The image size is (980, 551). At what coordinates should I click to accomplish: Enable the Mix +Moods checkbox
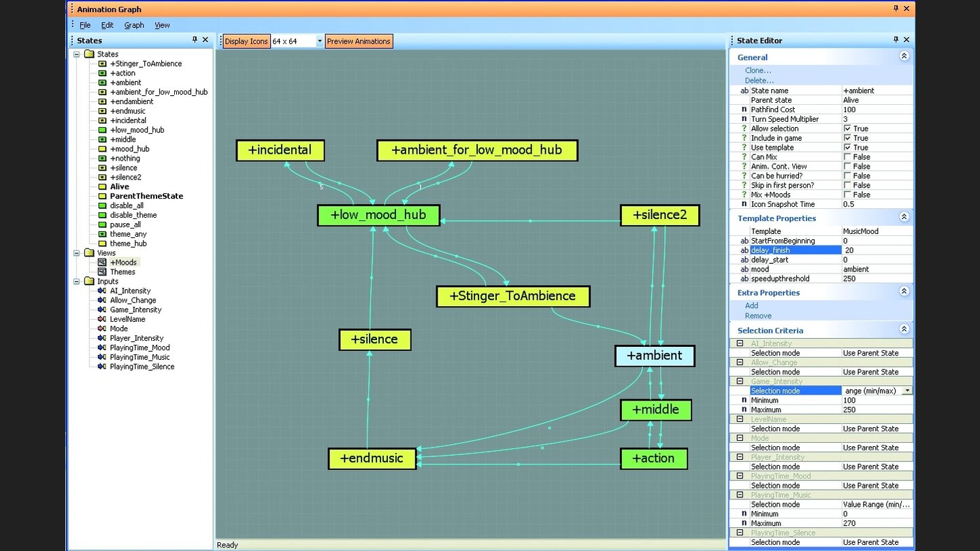pyautogui.click(x=847, y=195)
